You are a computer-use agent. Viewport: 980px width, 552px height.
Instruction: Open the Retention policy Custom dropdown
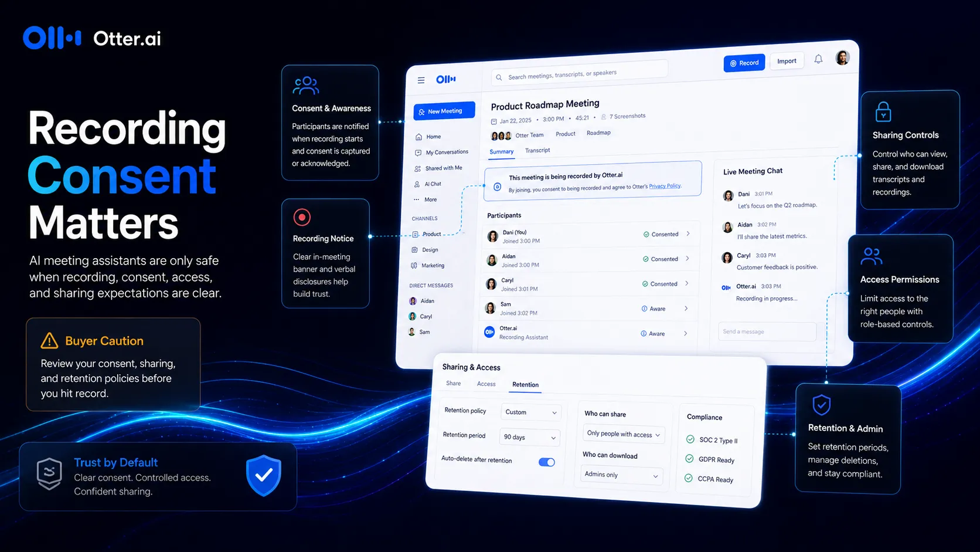[x=530, y=412]
